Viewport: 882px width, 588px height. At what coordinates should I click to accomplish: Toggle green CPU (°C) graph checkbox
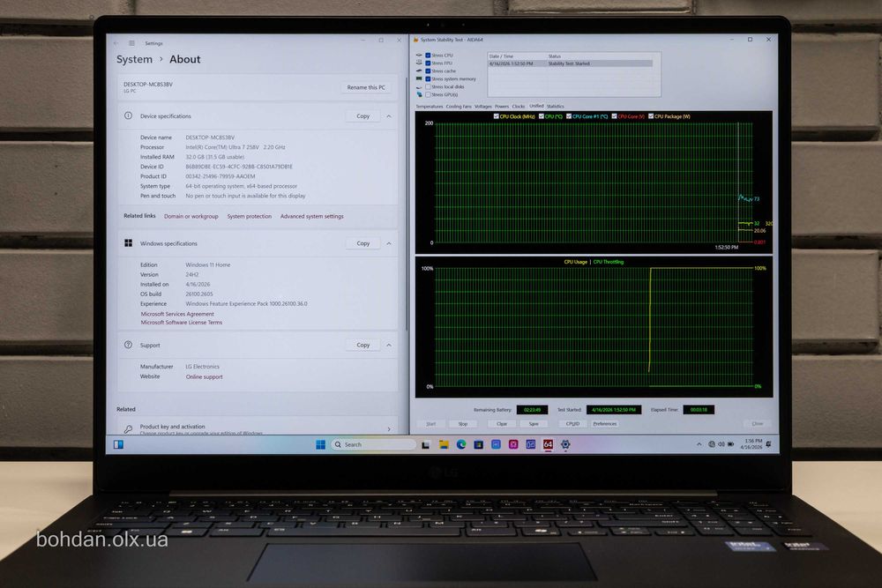542,116
